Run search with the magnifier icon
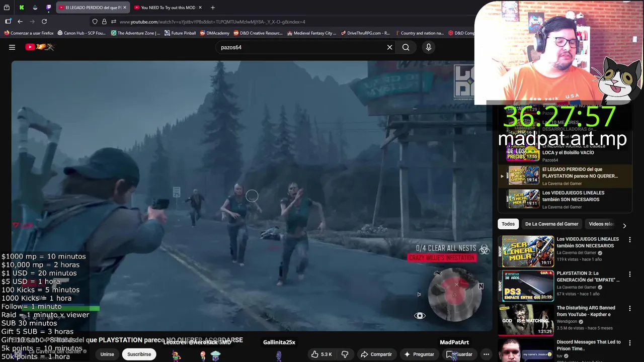 click(x=406, y=47)
